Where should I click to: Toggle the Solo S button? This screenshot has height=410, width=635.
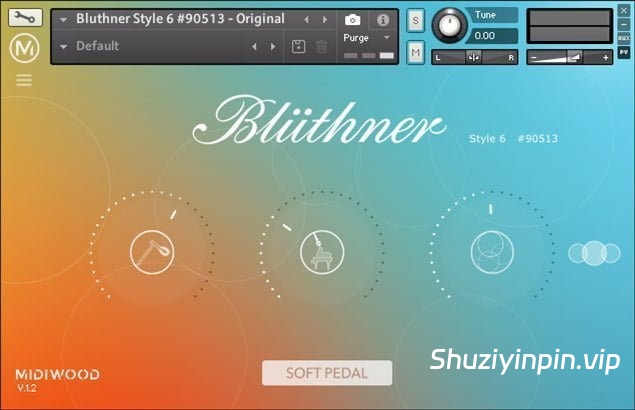(416, 20)
